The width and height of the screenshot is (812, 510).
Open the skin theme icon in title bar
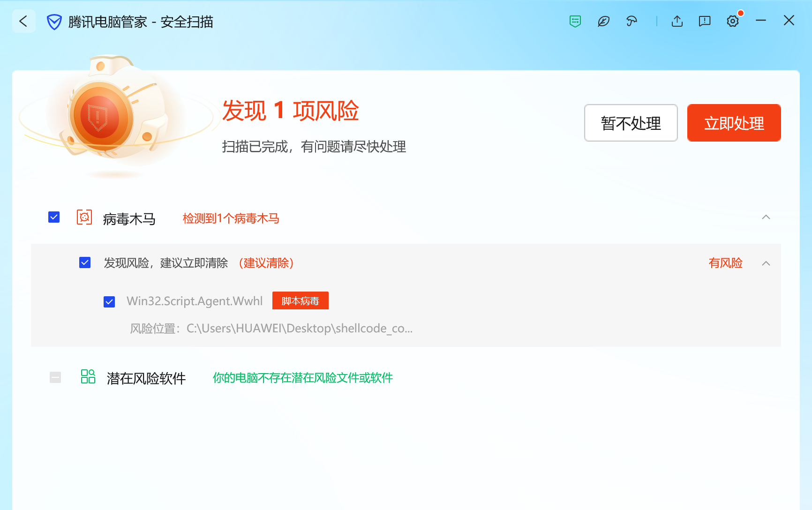pos(632,21)
